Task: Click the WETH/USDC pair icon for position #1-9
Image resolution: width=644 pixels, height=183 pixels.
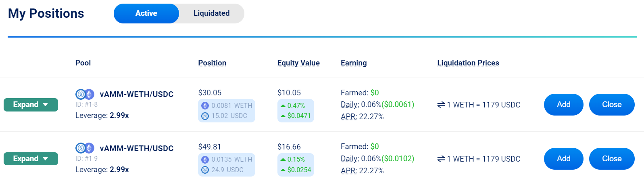Action: (85, 148)
